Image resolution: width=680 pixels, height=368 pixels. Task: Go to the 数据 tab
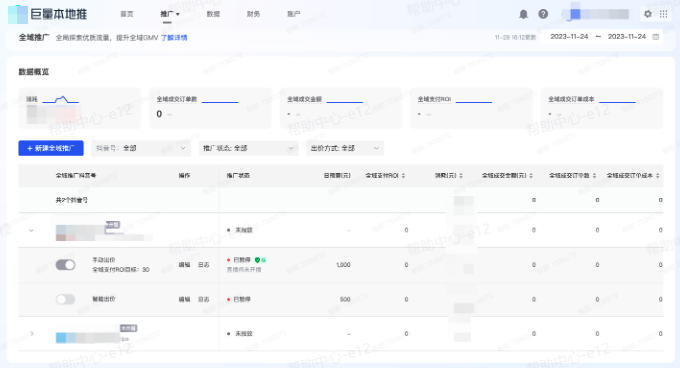(213, 14)
